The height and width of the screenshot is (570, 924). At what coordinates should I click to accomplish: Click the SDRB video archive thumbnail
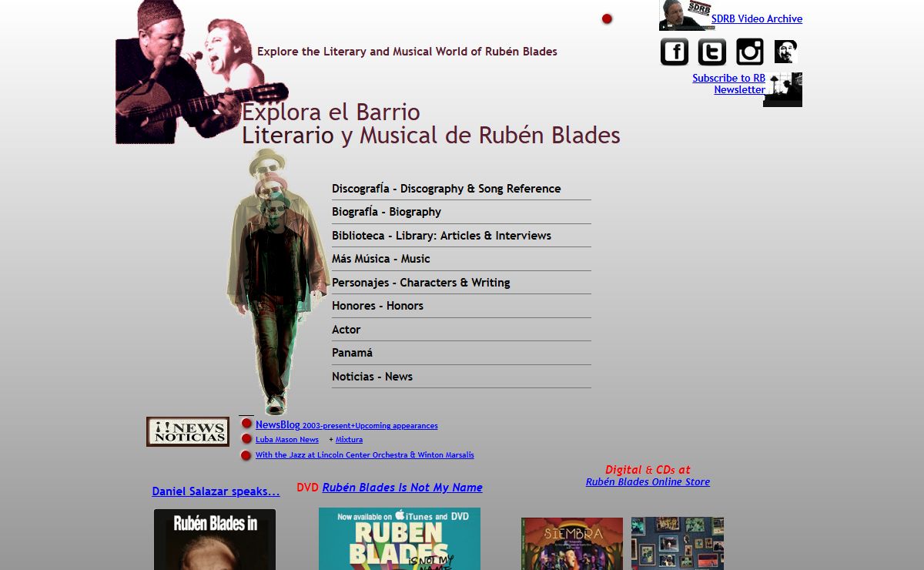point(686,15)
